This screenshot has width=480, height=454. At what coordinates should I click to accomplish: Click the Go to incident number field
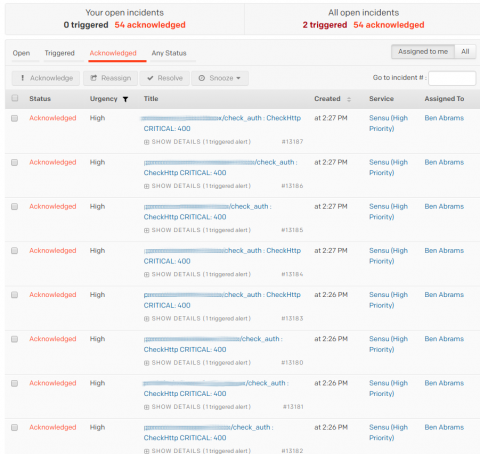(x=452, y=78)
